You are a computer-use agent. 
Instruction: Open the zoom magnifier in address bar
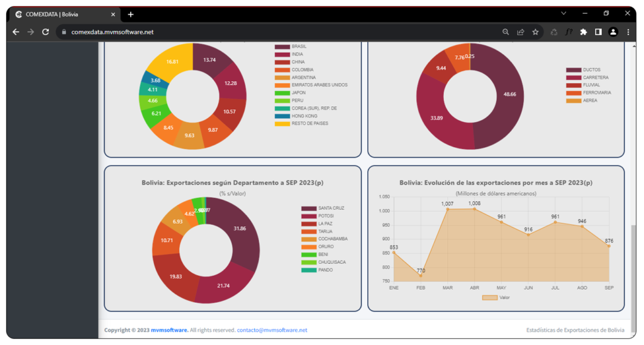coord(506,32)
